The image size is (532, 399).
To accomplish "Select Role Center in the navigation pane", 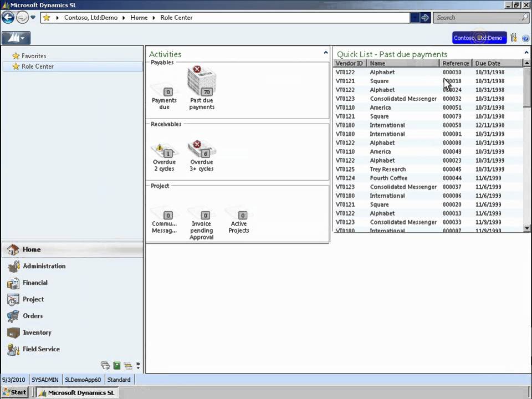I will coord(73,66).
